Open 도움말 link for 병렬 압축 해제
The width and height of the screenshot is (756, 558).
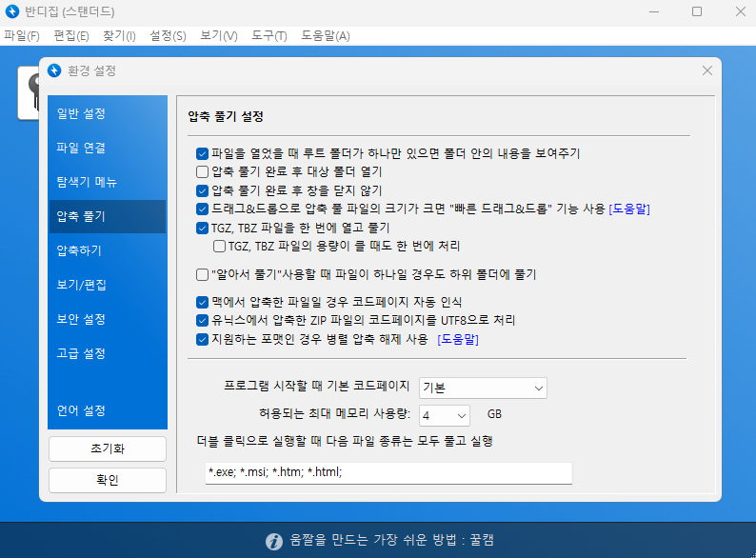point(458,340)
